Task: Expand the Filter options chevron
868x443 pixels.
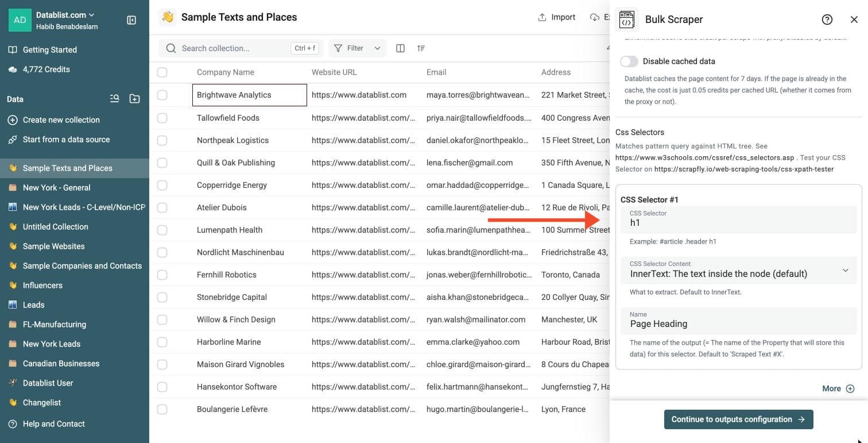Action: pyautogui.click(x=377, y=48)
